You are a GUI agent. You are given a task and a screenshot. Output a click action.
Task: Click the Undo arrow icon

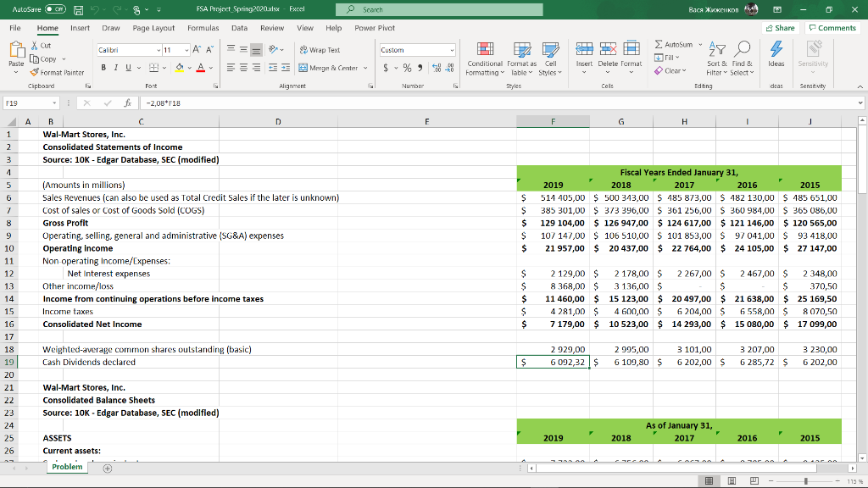pyautogui.click(x=95, y=10)
